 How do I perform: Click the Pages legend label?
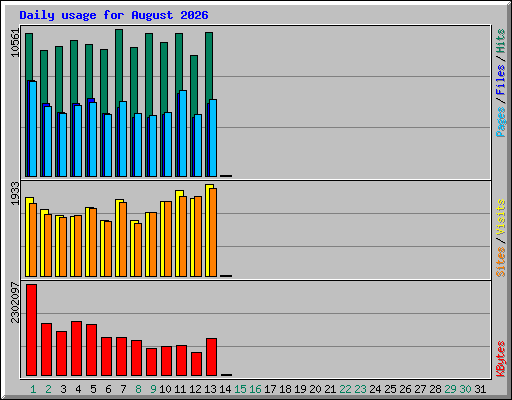[x=501, y=122]
